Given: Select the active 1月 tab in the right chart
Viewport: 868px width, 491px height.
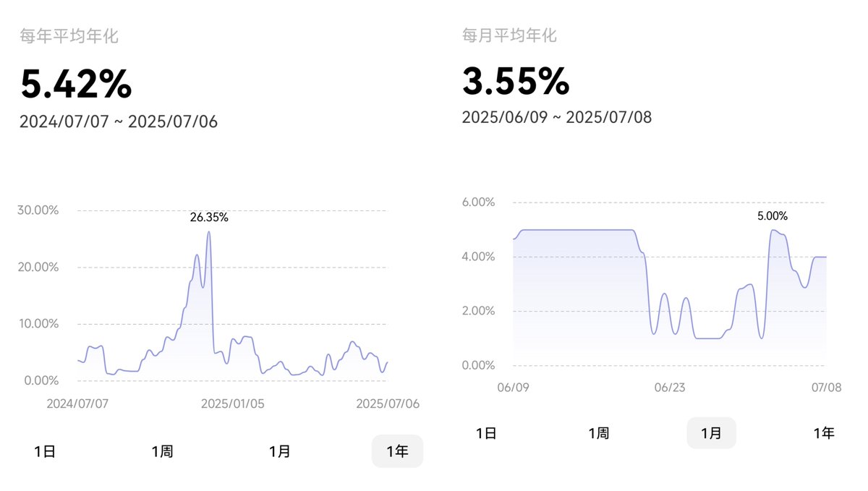Looking at the screenshot, I should click(711, 433).
